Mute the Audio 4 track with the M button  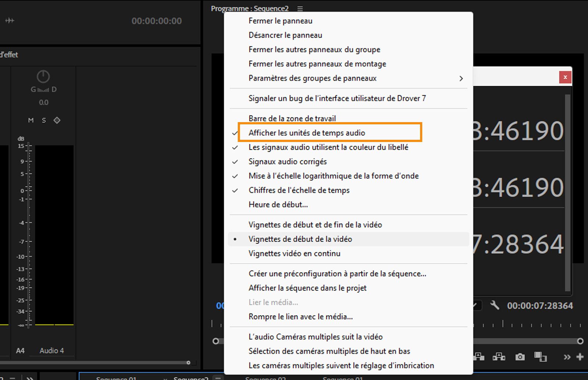tap(31, 120)
